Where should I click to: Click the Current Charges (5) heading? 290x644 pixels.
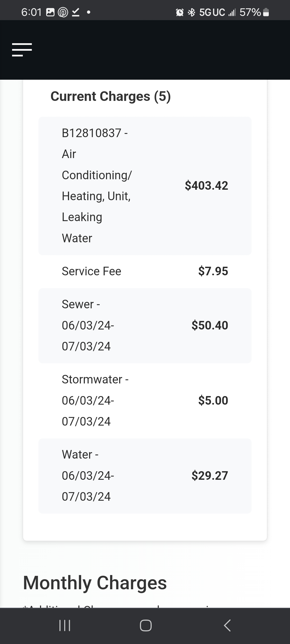pyautogui.click(x=111, y=96)
